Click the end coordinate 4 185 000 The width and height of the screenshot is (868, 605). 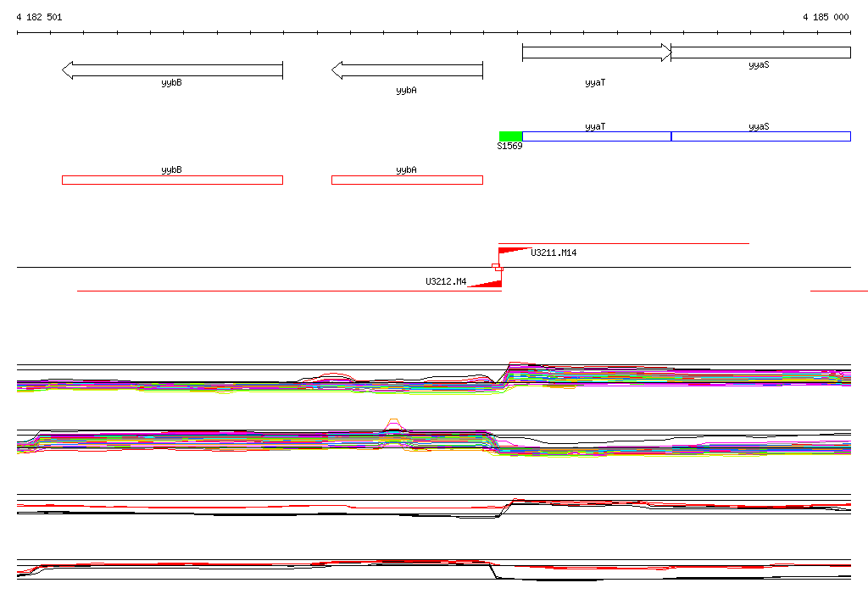[826, 17]
